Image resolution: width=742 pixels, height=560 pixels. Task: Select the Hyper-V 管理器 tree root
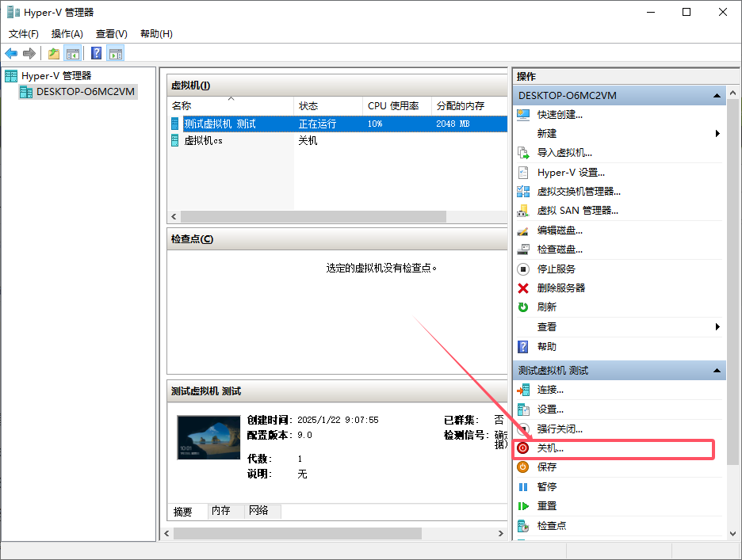tap(56, 76)
